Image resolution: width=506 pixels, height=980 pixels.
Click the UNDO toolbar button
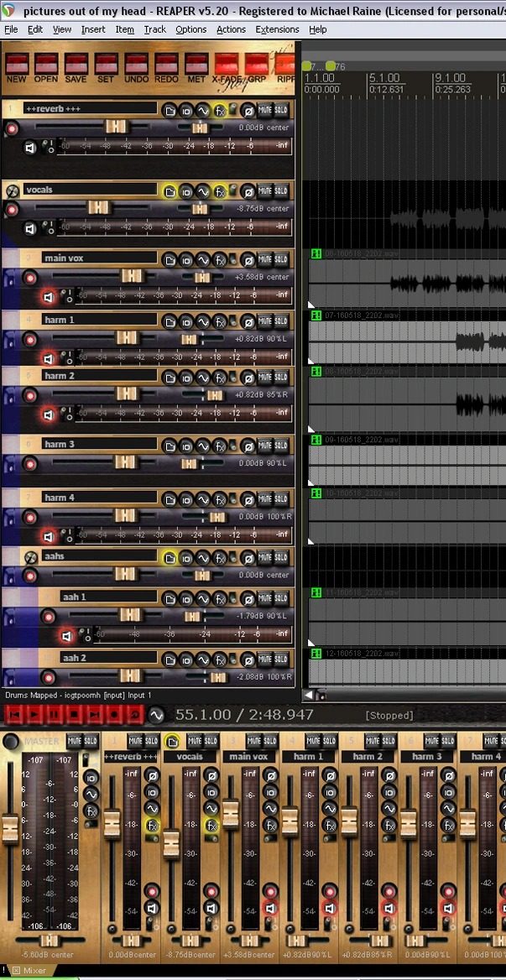tap(136, 68)
